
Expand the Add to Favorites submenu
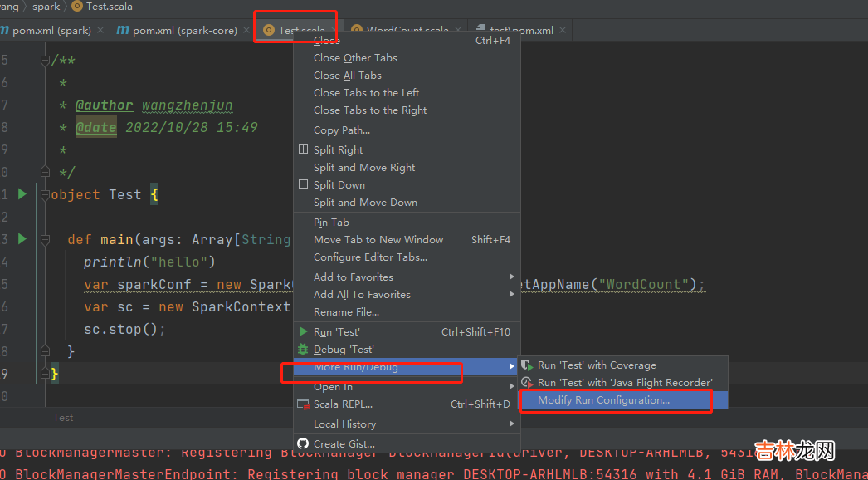coord(354,277)
